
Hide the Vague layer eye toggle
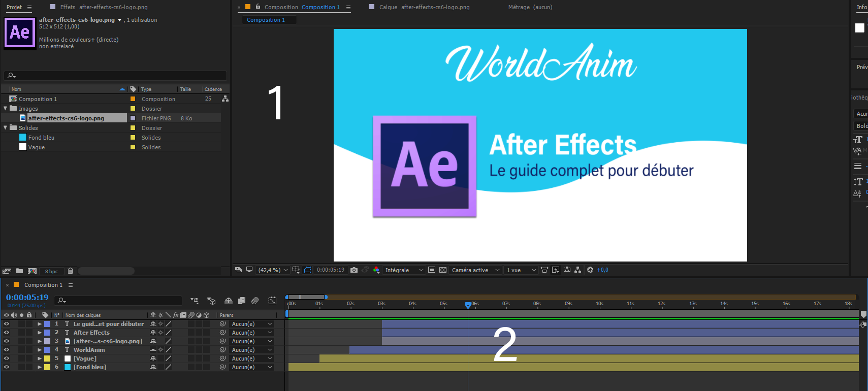click(x=7, y=359)
